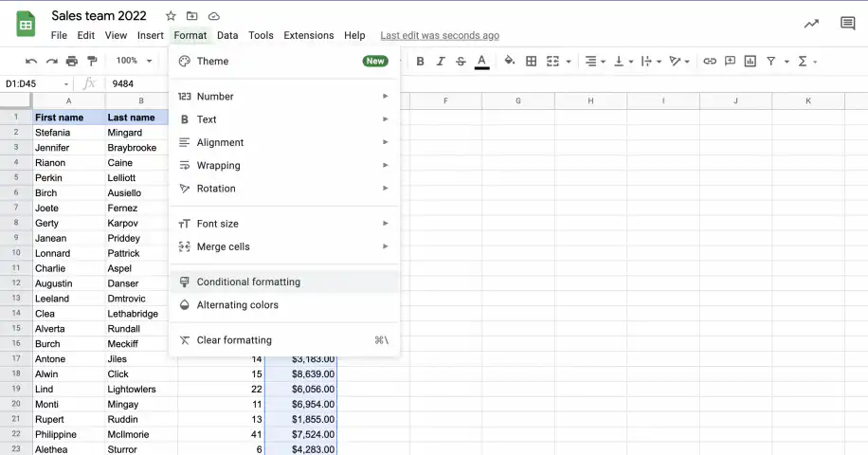Open the Google Sheets home icon

pos(26,25)
